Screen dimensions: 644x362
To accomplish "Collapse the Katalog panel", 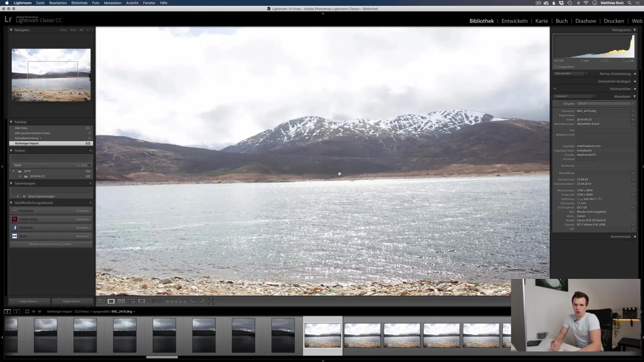I will pos(11,122).
